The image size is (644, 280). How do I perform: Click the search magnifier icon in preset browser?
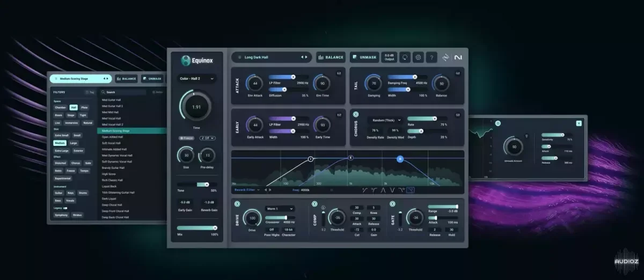(103, 92)
